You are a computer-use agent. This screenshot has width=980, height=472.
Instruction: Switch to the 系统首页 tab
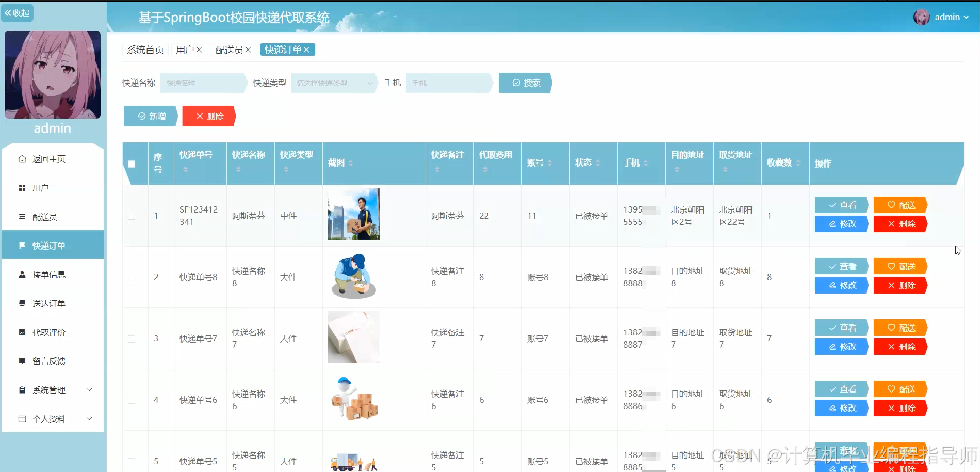pyautogui.click(x=145, y=50)
